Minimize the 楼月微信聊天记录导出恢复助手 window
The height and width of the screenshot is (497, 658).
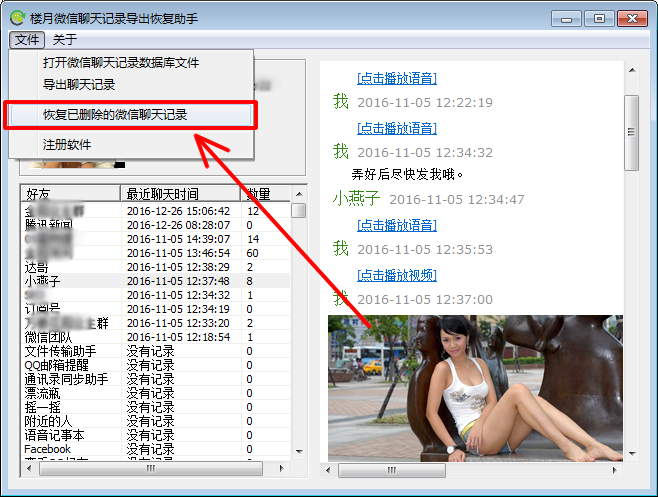566,19
